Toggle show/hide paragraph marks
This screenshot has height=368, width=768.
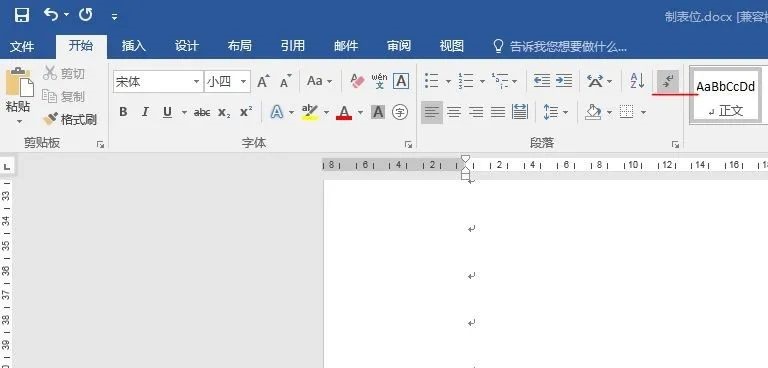[x=668, y=81]
